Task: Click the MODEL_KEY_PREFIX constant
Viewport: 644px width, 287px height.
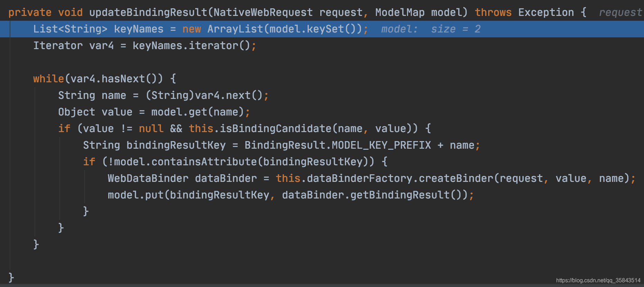Action: (381, 145)
